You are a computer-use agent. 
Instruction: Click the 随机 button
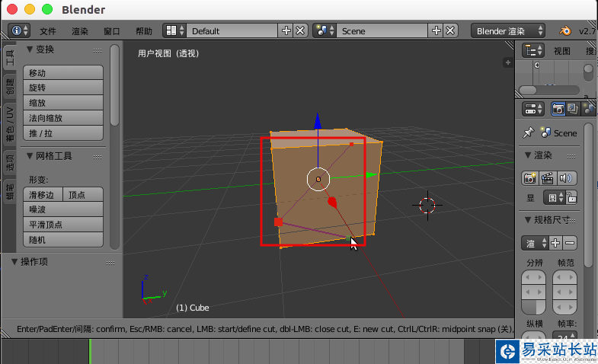63,240
